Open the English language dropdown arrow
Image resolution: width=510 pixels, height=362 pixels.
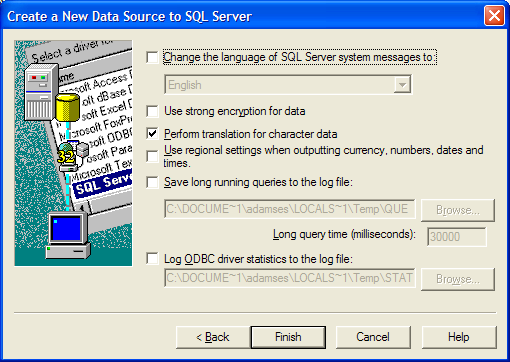pyautogui.click(x=402, y=85)
